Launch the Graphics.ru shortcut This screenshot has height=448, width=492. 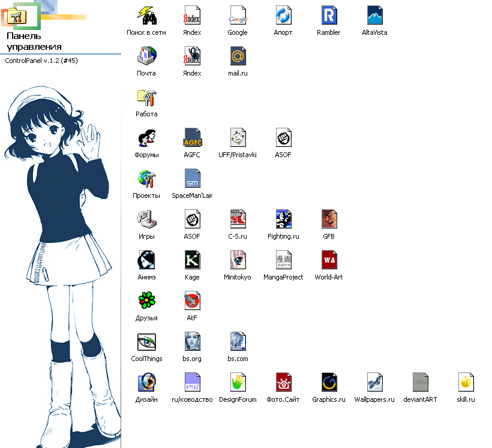329,383
